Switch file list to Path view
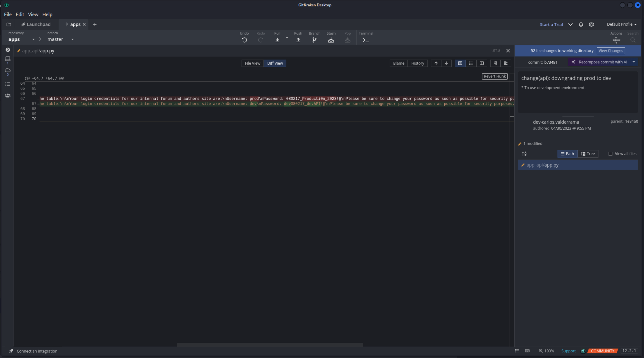The height and width of the screenshot is (358, 644). pos(568,154)
